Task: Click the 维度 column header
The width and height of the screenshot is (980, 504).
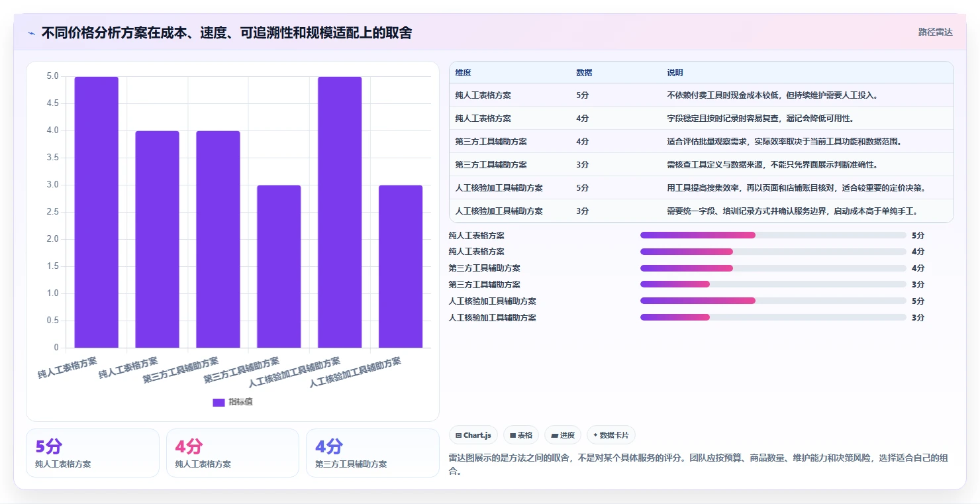Action: (464, 73)
